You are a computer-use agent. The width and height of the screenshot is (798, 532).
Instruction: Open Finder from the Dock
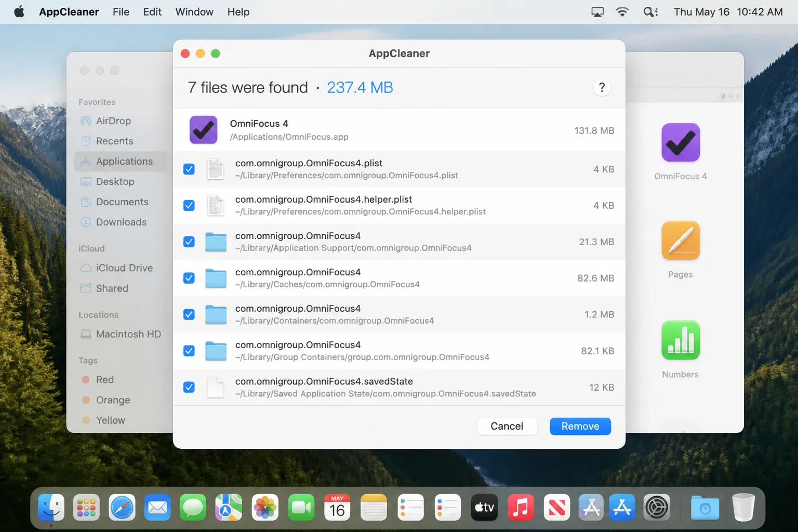tap(51, 507)
